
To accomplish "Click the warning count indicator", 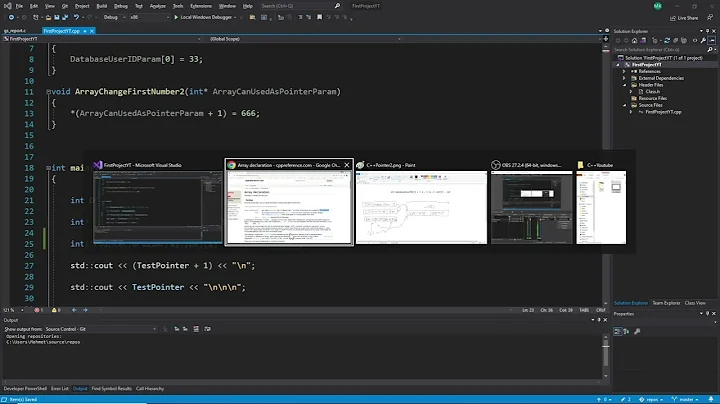I will [x=56, y=310].
